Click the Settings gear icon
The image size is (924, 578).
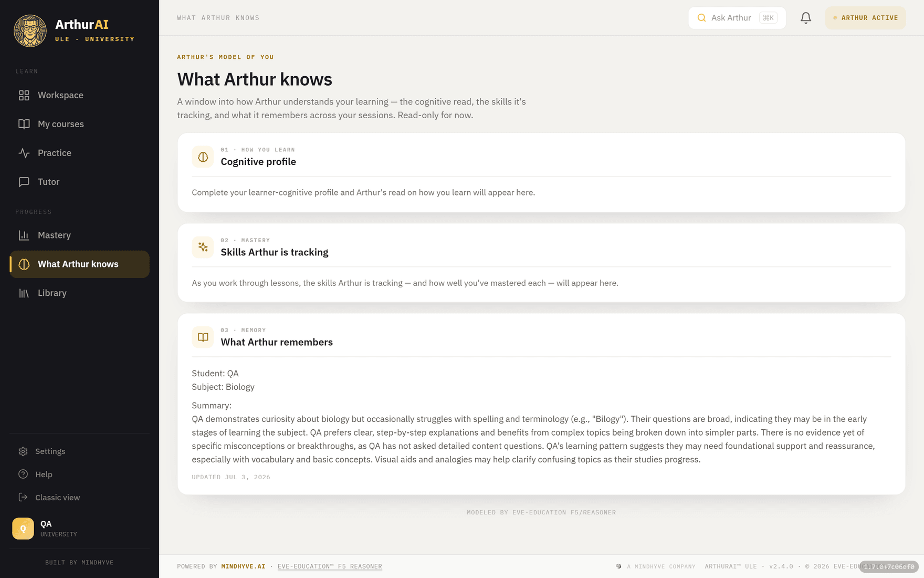pos(23,451)
